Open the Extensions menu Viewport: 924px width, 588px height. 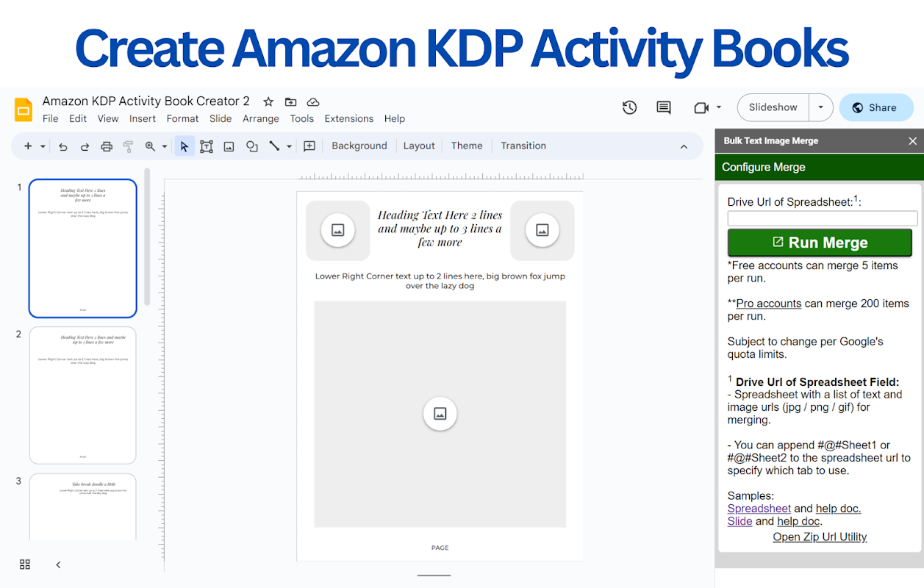(x=349, y=118)
